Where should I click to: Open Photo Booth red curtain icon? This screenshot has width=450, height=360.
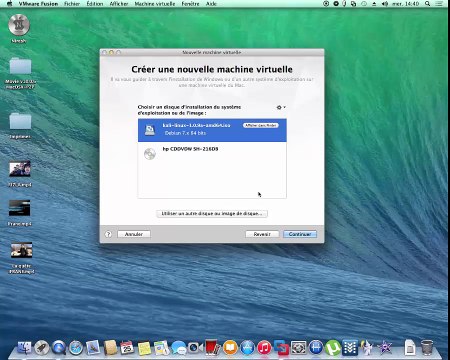point(213,348)
